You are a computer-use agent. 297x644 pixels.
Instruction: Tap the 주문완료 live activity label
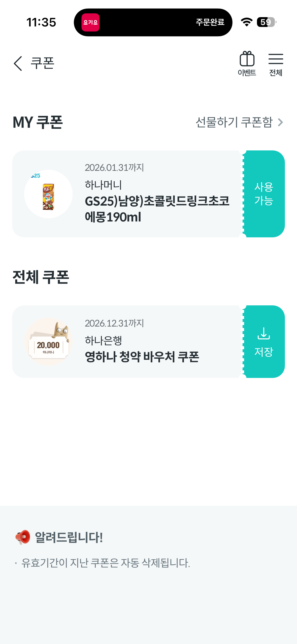click(x=210, y=22)
